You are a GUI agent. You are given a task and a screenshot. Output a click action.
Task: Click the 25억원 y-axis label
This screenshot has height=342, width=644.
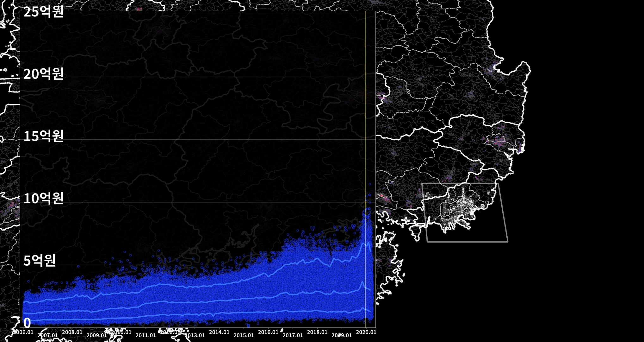[x=43, y=12]
